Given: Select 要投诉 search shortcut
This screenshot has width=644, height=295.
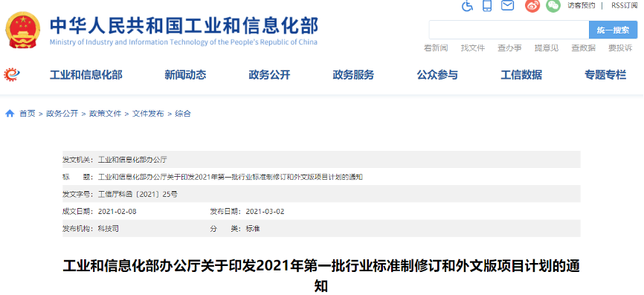Looking at the screenshot, I should [620, 48].
